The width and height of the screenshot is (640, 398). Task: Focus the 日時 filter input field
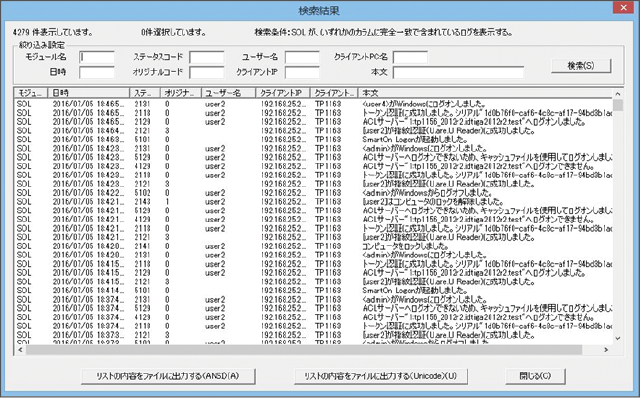pyautogui.click(x=97, y=73)
